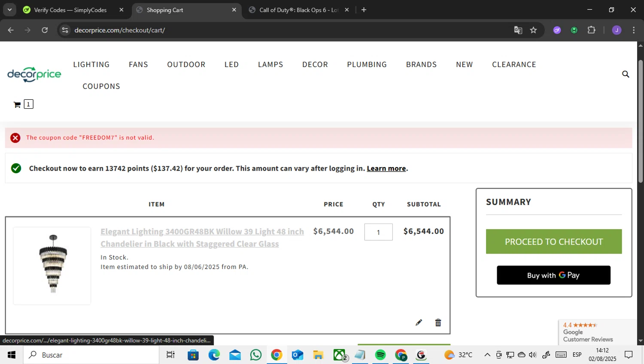Open the shopping cart icon
644x364 pixels.
point(17,104)
